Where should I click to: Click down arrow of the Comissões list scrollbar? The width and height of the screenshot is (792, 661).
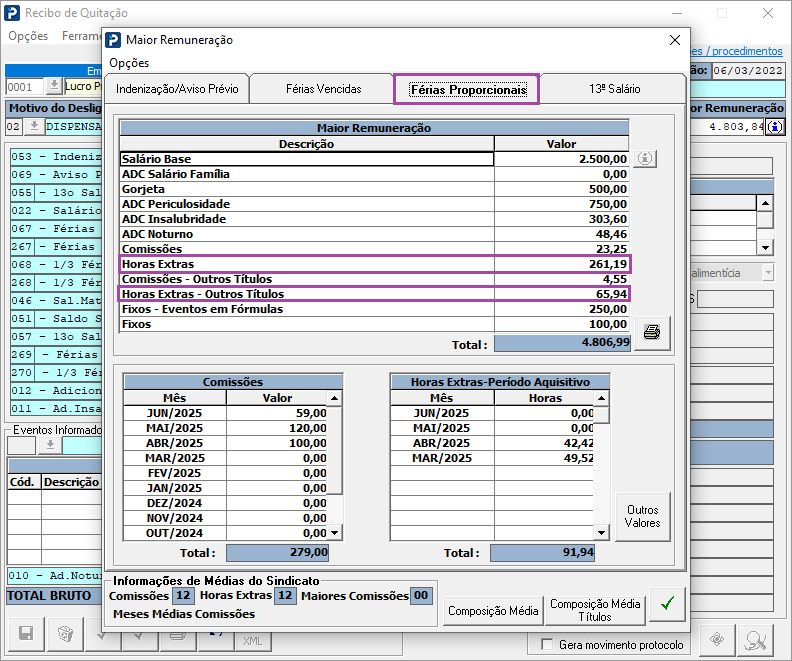pos(334,533)
